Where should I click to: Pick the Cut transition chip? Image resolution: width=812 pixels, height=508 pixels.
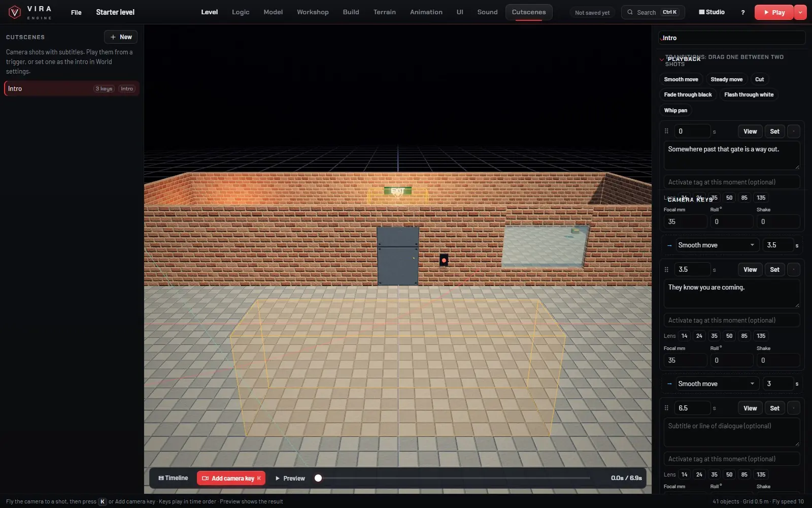pos(759,79)
